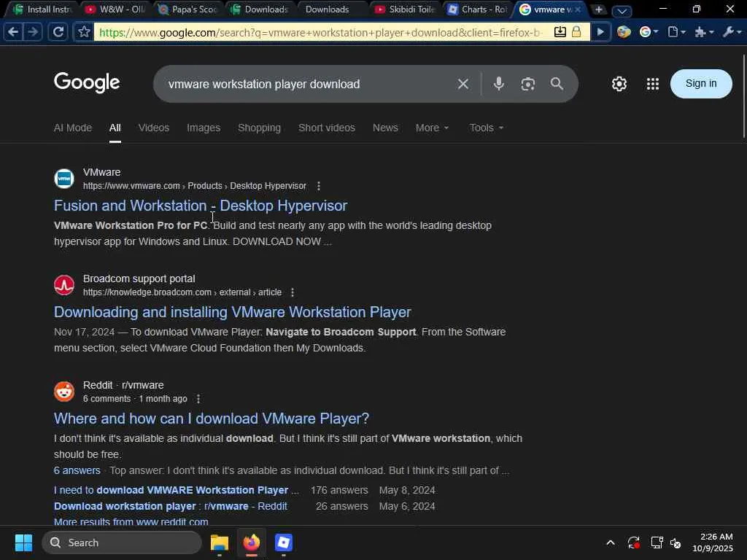The width and height of the screenshot is (747, 560).
Task: Click the Sign in button
Action: (x=701, y=83)
